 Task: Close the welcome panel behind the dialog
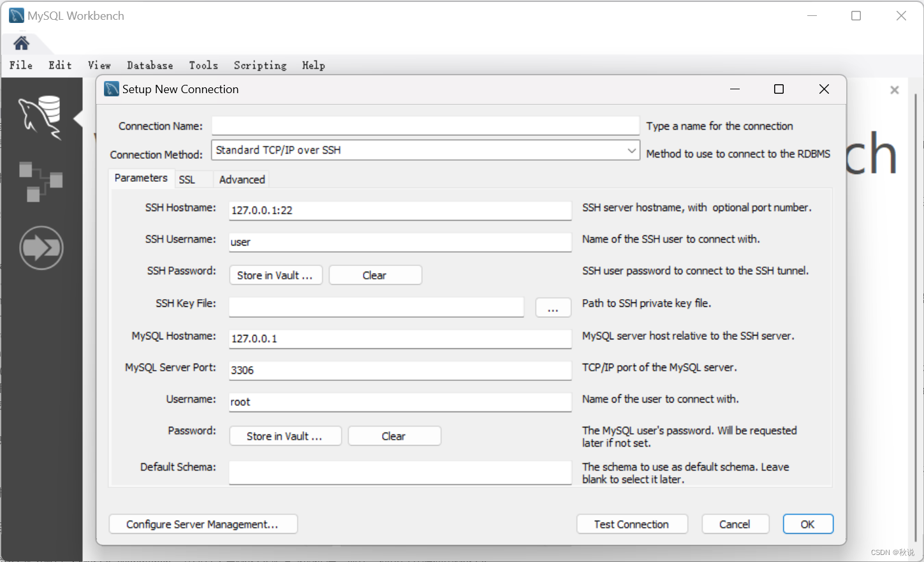(x=895, y=90)
